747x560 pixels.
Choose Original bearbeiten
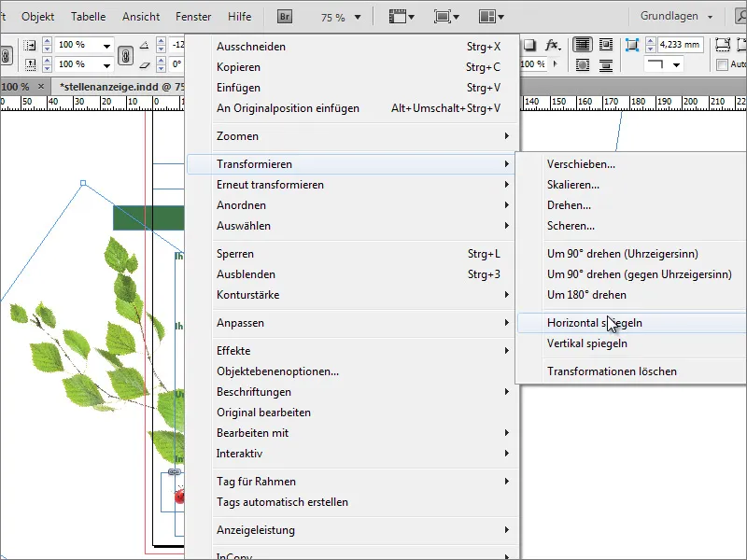352,413
